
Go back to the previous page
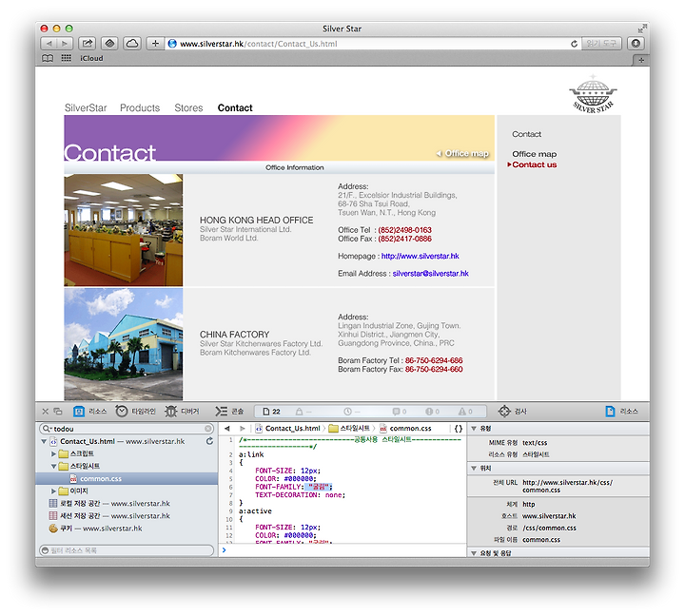49,43
